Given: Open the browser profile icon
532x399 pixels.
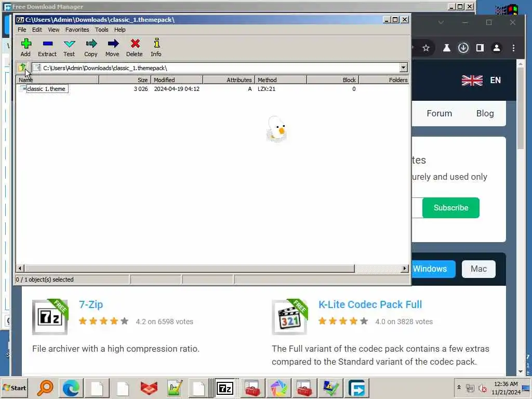Looking at the screenshot, I should click(x=496, y=48).
